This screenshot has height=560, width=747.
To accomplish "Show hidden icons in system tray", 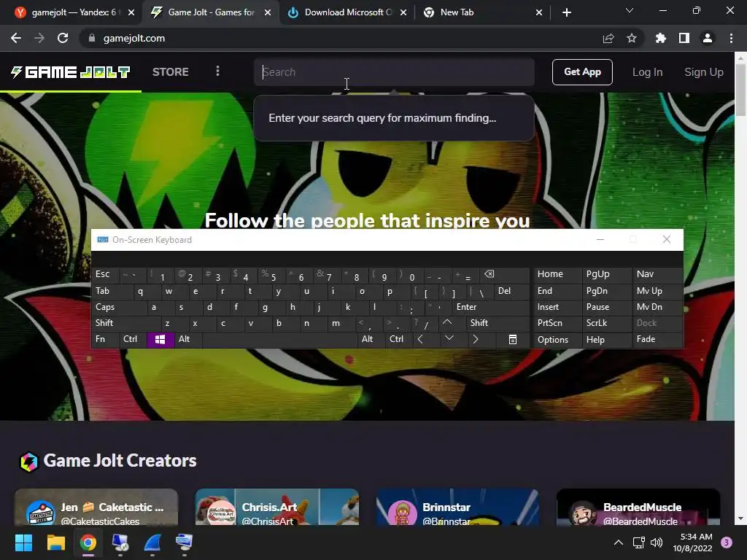I will click(x=619, y=542).
